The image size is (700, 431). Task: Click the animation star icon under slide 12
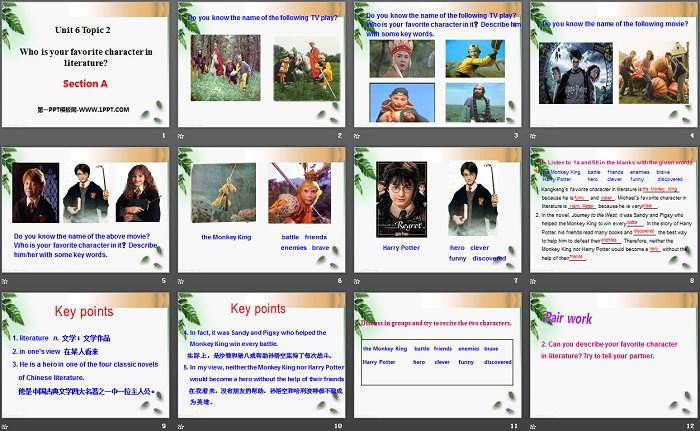pos(533,427)
